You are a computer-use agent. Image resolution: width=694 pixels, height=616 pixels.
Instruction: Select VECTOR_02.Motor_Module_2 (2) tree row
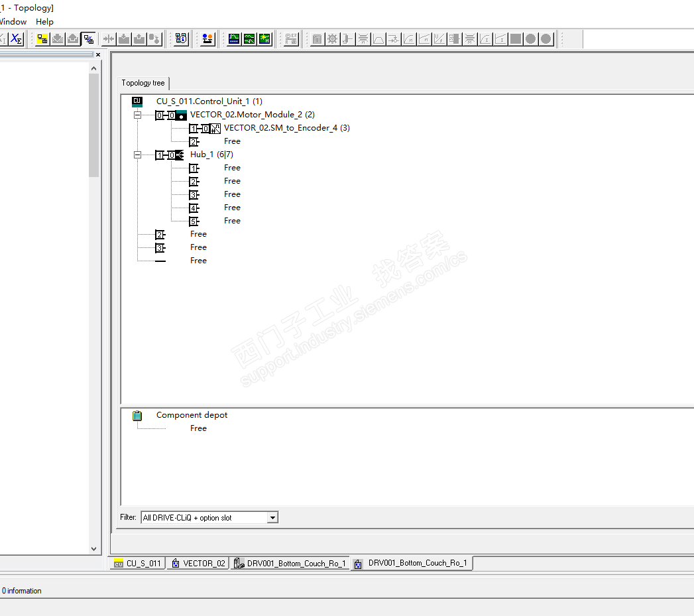[x=253, y=115]
